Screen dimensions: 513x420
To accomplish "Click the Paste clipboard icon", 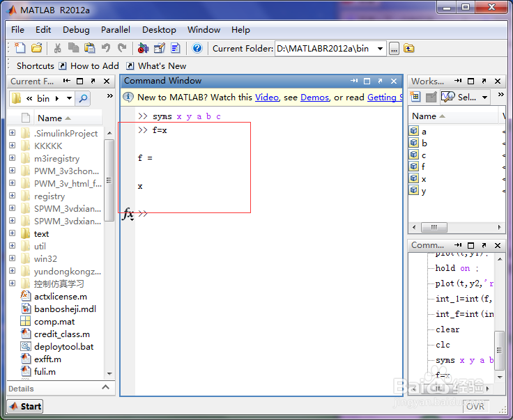I will coord(89,48).
